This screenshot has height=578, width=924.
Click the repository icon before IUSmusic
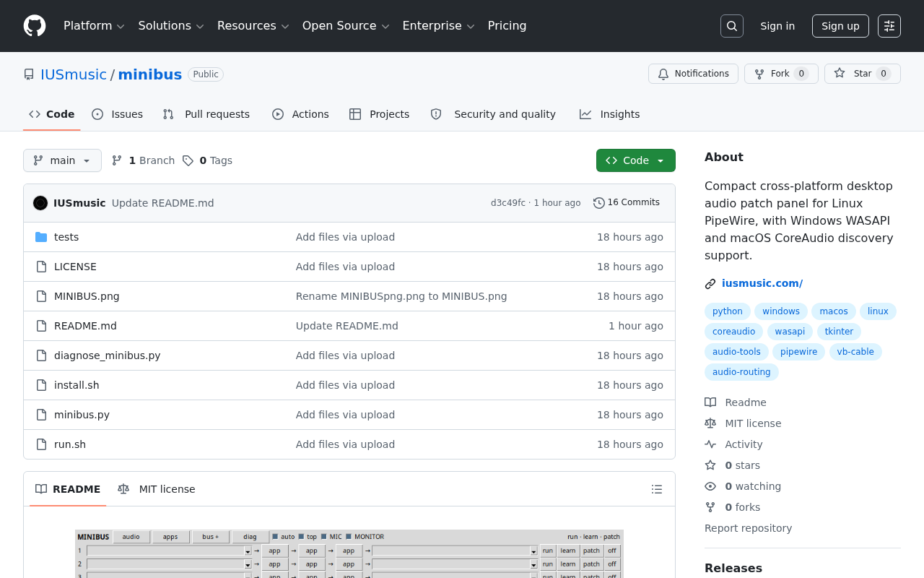[x=29, y=74]
